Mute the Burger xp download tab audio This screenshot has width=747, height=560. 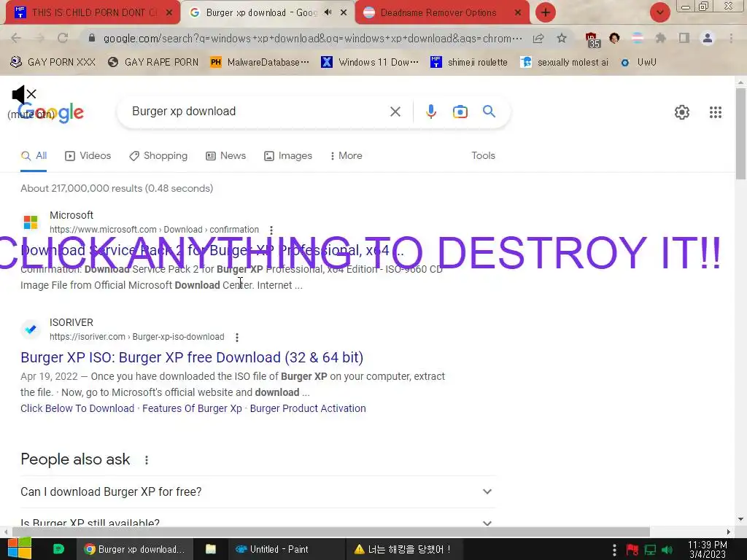[x=328, y=12]
